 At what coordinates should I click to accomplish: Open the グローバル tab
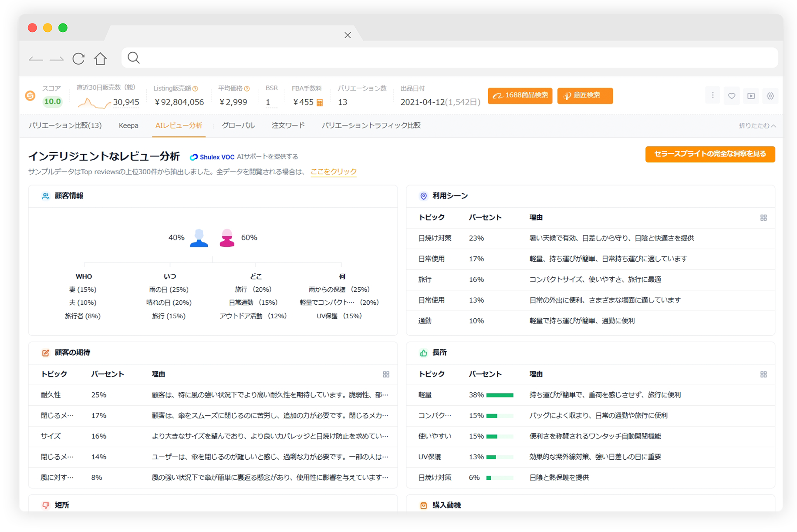coord(238,126)
